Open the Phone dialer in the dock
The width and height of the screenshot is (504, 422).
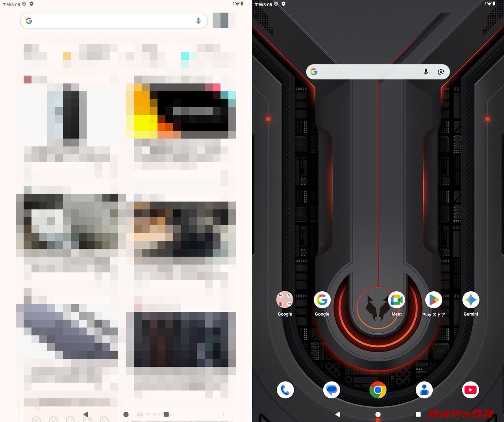[285, 390]
